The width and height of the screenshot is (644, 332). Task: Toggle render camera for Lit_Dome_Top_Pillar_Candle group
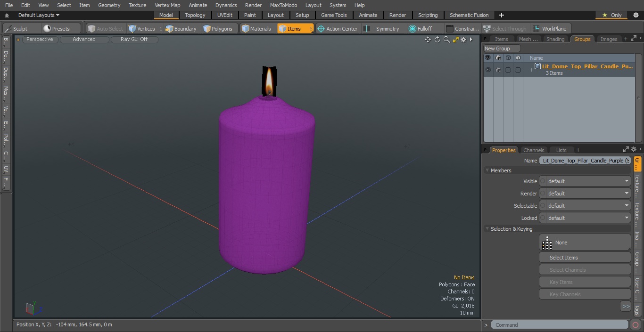tap(498, 70)
